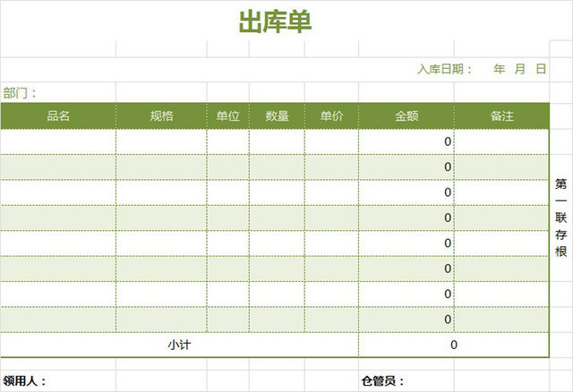
Task: Select the 小计 label cell
Action: coord(179,345)
